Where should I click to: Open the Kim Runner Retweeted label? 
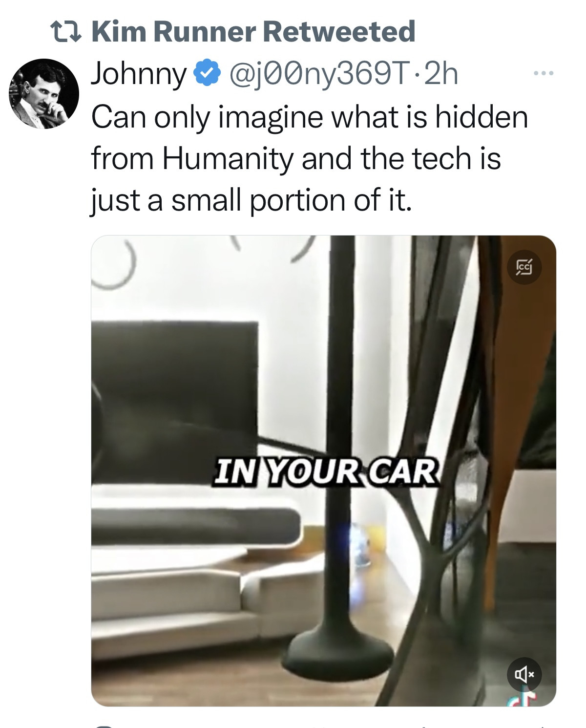click(x=253, y=32)
